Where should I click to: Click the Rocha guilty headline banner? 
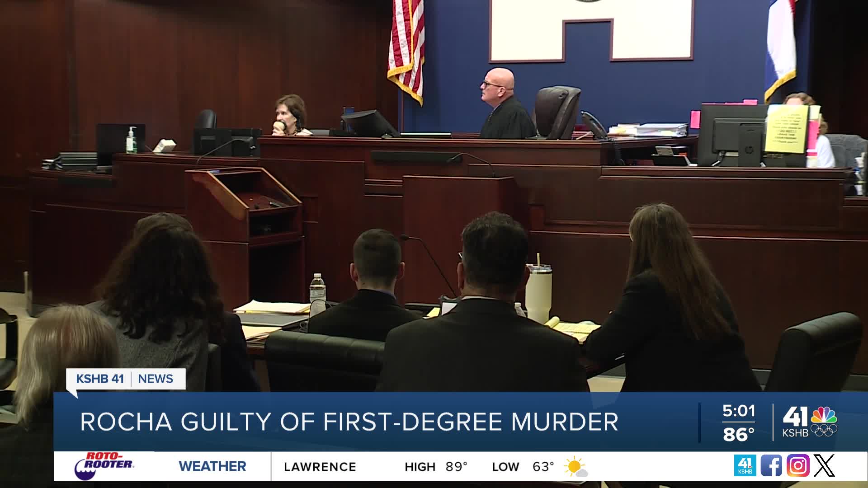(349, 422)
